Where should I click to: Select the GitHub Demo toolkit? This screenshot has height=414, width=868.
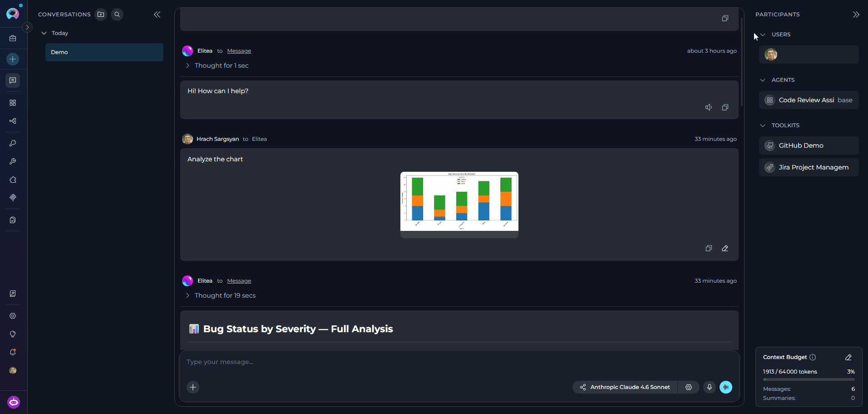(x=809, y=145)
